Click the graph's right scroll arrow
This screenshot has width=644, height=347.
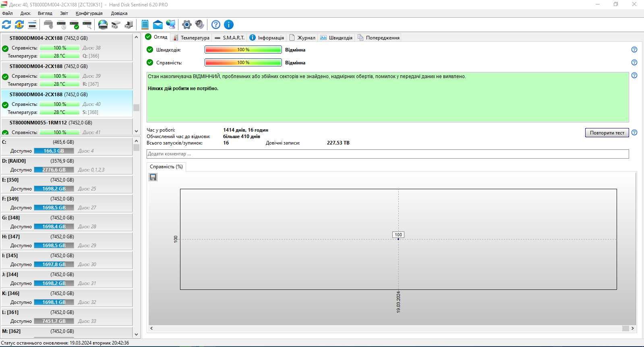pos(632,328)
